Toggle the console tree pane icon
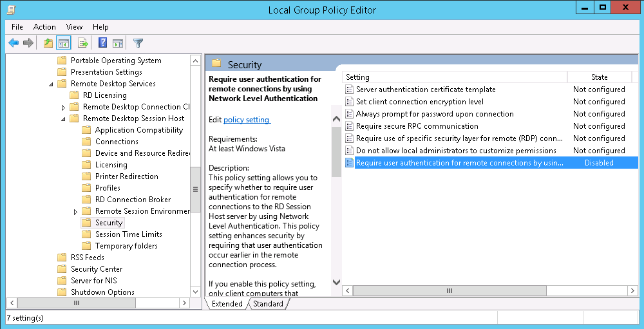Image resolution: width=644 pixels, height=329 pixels. click(63, 42)
